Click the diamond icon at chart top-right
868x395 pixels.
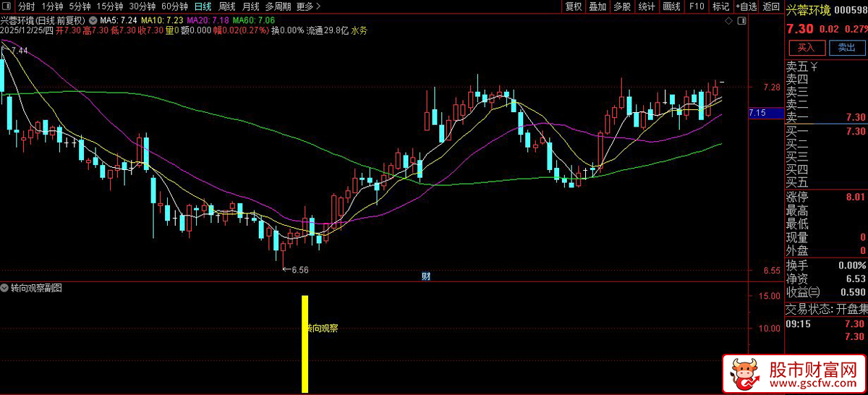(x=730, y=22)
